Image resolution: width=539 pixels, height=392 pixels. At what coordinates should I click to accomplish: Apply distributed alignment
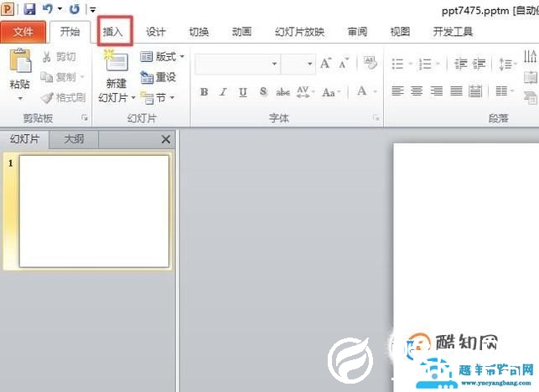(475, 91)
